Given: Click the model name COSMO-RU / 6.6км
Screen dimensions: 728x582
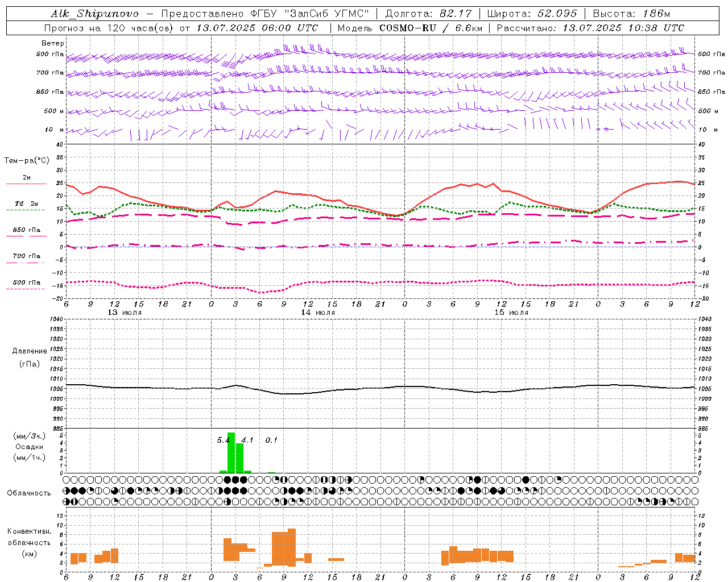Looking at the screenshot, I should [431, 28].
